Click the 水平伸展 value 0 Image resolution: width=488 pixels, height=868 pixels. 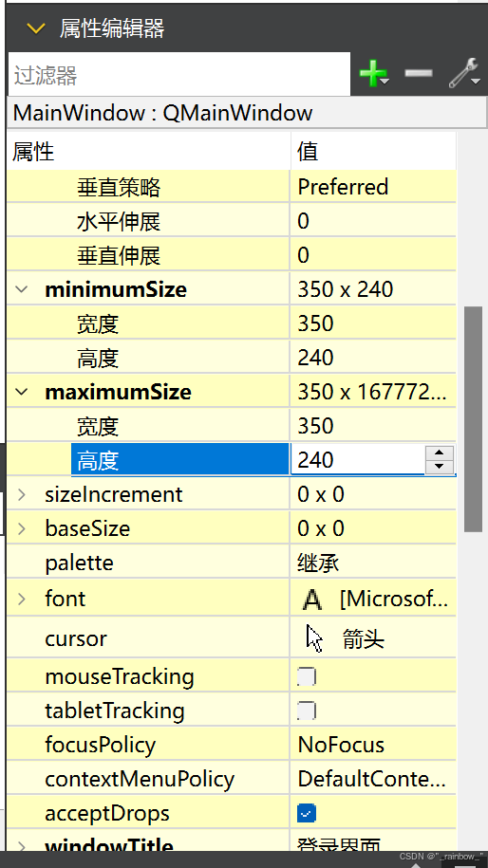(303, 221)
